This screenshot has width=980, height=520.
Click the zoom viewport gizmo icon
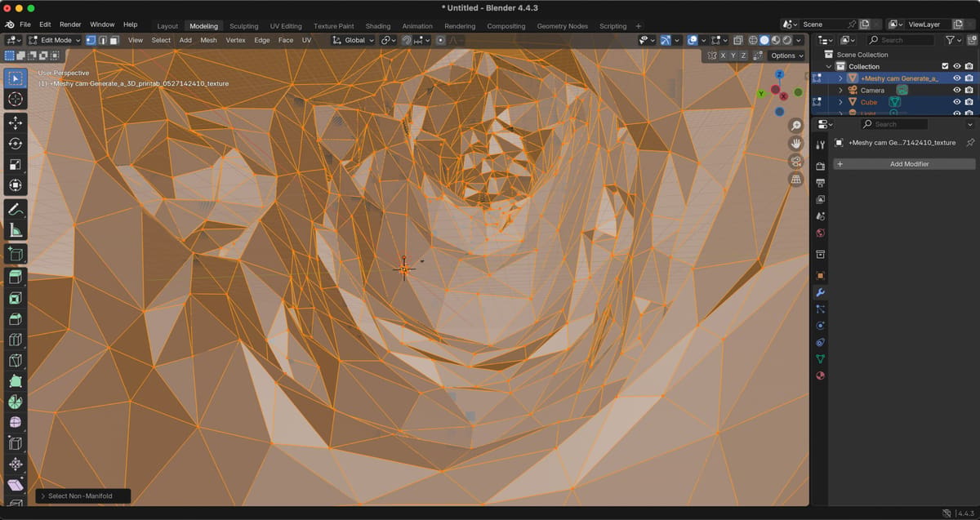coord(796,125)
